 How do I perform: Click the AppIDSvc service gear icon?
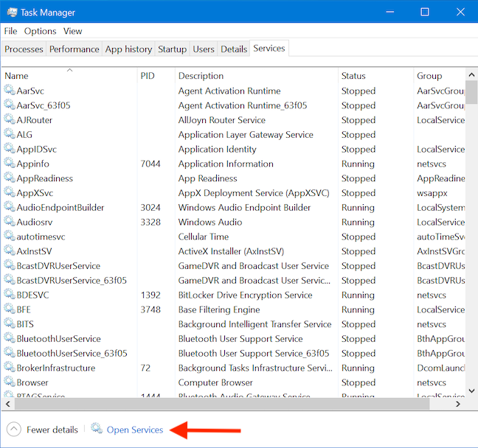[10, 149]
